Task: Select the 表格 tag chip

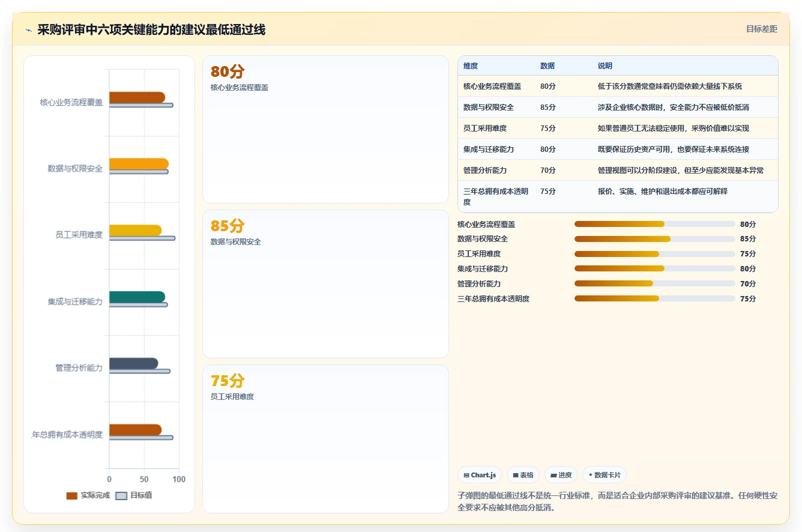Action: click(523, 475)
